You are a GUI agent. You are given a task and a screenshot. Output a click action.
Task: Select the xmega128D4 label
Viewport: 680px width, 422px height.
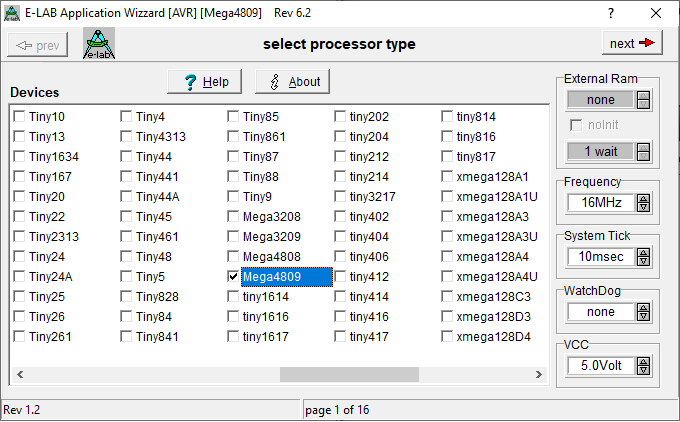[494, 337]
